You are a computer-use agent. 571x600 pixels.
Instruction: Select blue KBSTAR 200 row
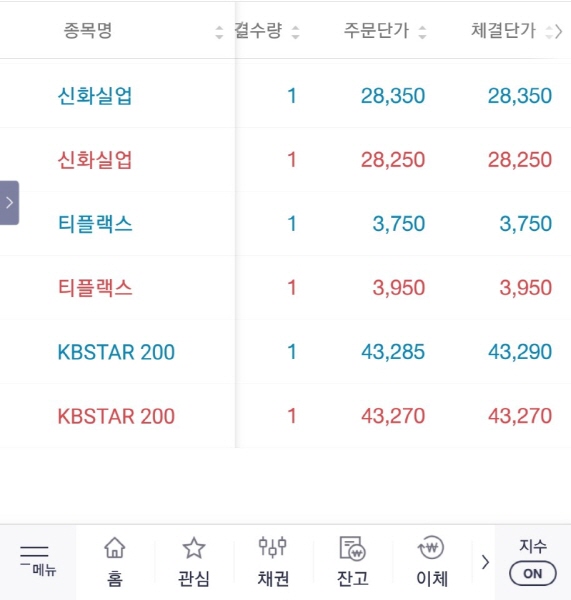click(x=286, y=352)
